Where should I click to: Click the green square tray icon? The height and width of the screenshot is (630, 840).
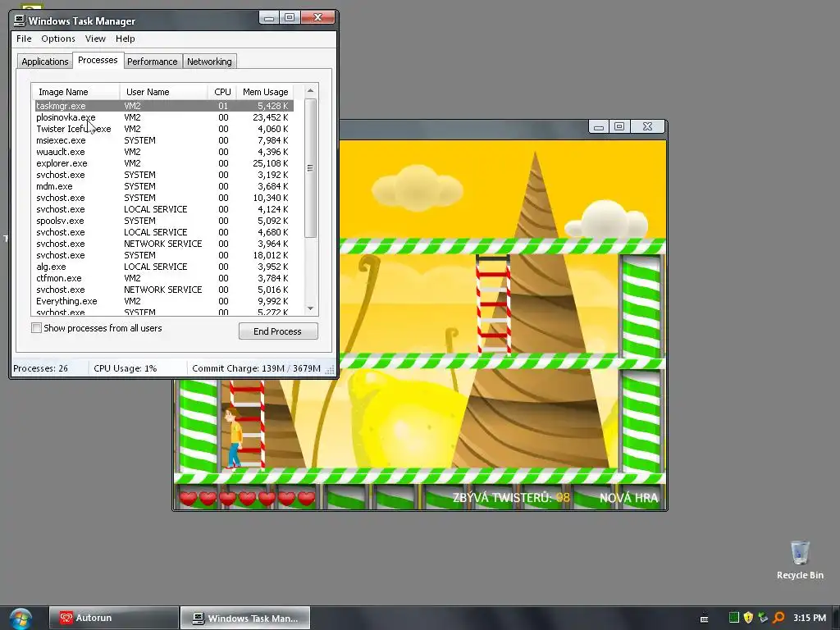pyautogui.click(x=734, y=618)
